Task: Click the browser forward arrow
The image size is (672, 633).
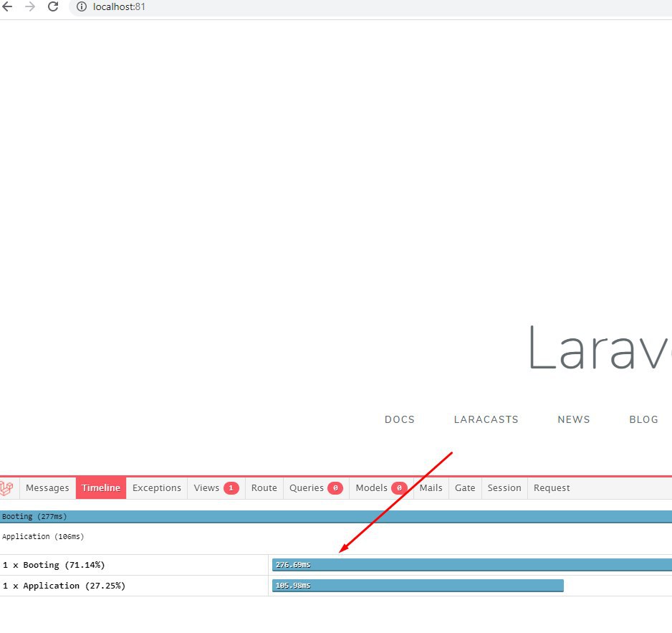Action: tap(30, 7)
